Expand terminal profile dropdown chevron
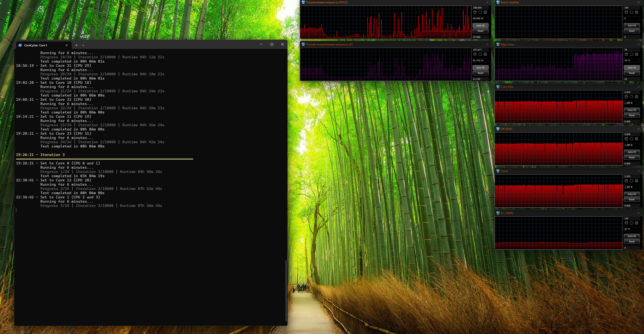 coord(83,45)
